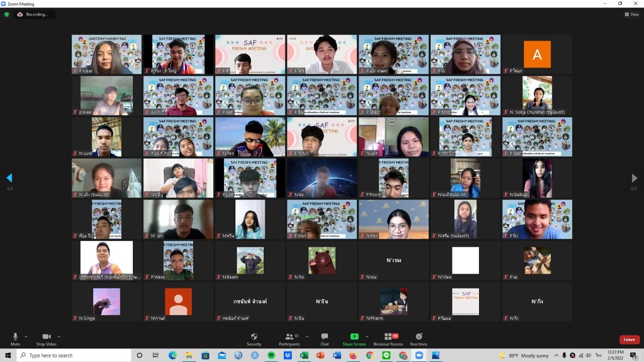This screenshot has height=362, width=644.
Task: Open the View layout menu
Action: [632, 15]
